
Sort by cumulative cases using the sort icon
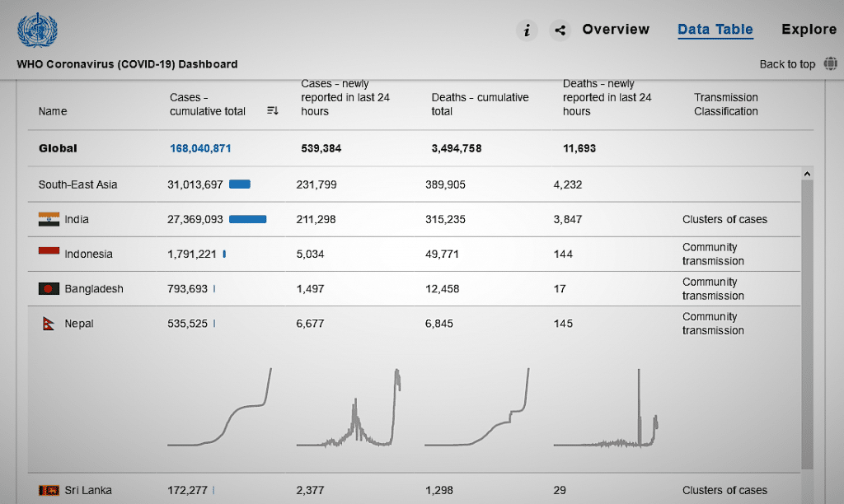273,111
